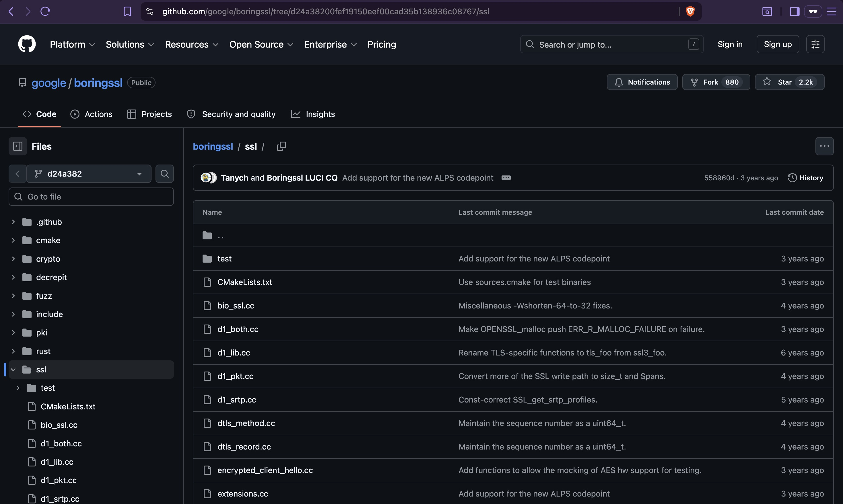Open the Platform navigation dropdown
The image size is (843, 504).
pyautogui.click(x=72, y=44)
